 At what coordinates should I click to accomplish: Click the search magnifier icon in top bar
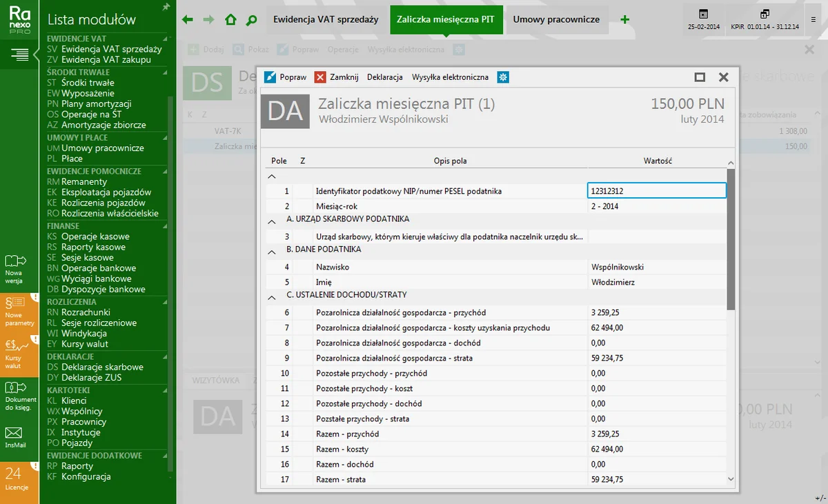252,20
